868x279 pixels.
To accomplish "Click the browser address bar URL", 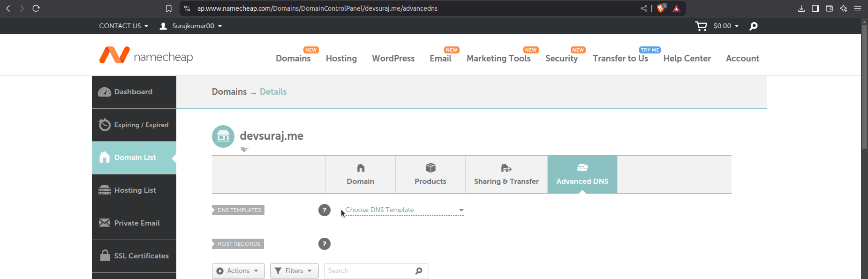I will tap(317, 8).
